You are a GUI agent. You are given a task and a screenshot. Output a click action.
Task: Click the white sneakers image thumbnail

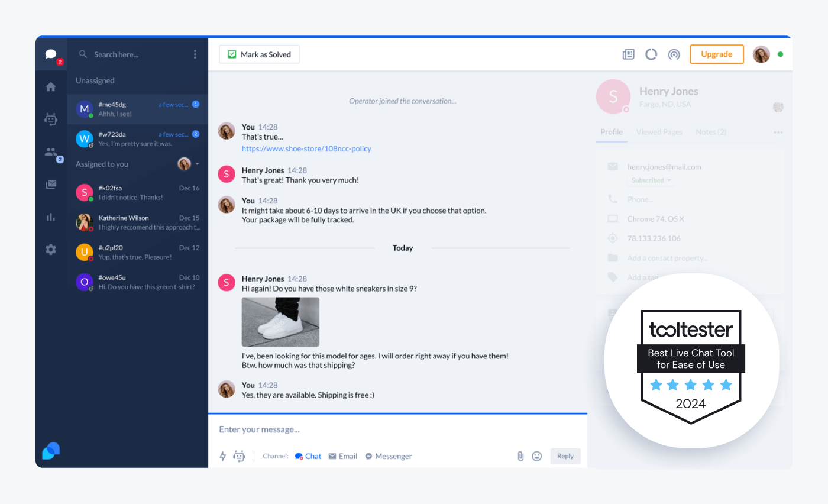(280, 322)
